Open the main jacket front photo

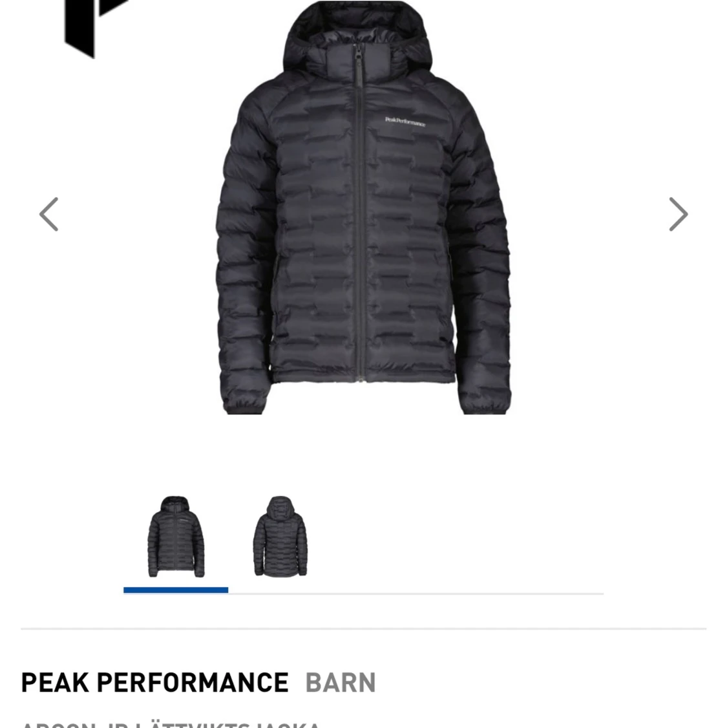[364, 208]
